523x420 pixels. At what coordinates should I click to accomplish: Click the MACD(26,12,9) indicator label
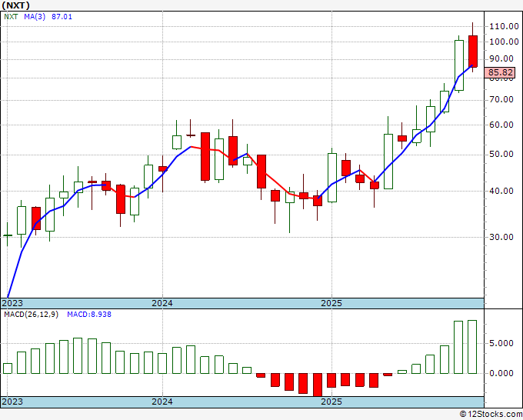click(x=31, y=315)
